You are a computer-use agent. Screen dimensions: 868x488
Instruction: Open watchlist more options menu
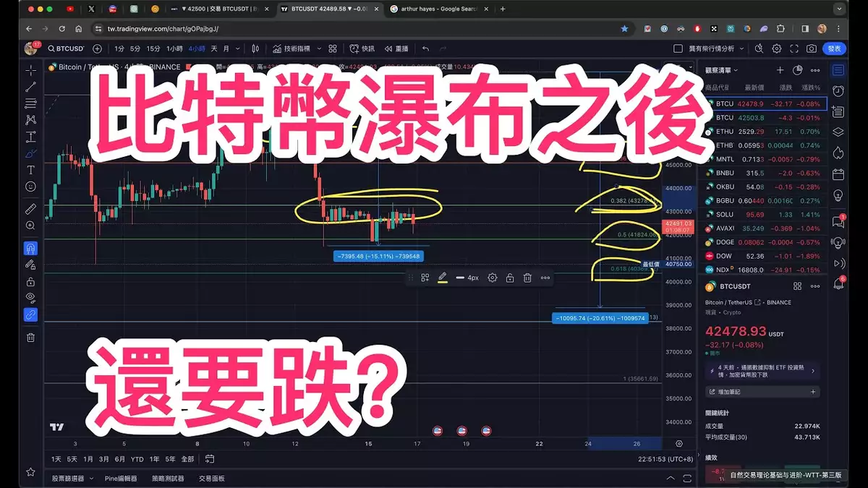coord(815,70)
